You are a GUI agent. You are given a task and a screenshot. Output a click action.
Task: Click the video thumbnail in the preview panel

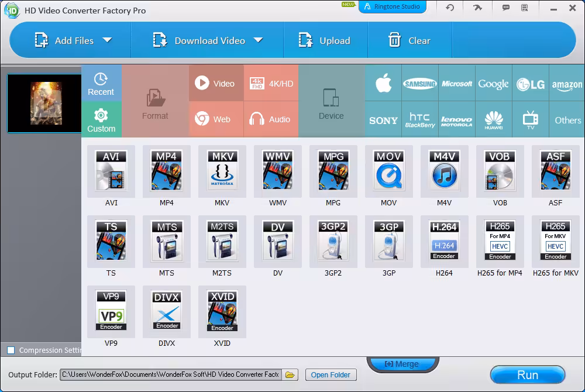(x=44, y=103)
